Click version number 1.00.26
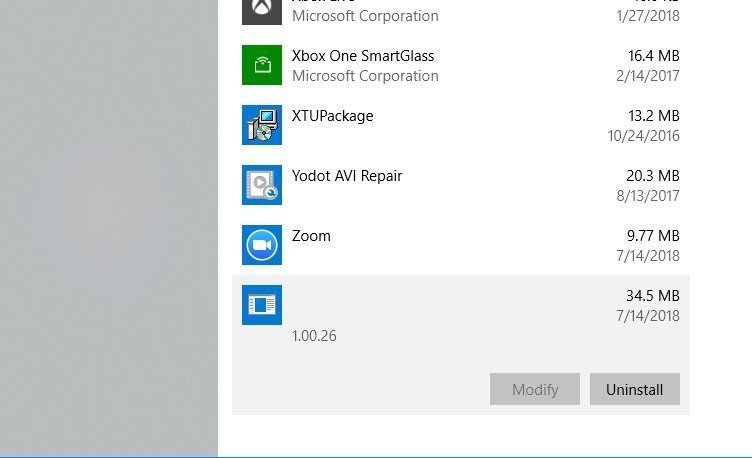The width and height of the screenshot is (752, 458). [x=314, y=336]
